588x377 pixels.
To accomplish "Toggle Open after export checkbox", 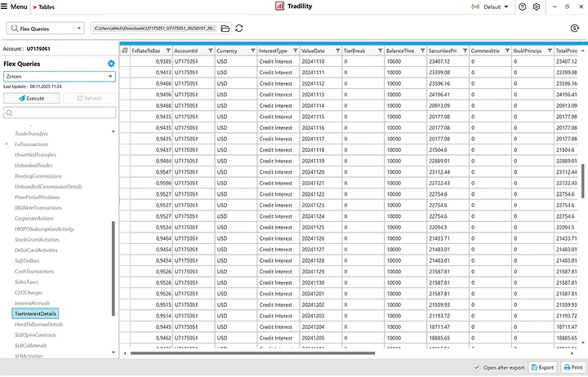I will [x=476, y=367].
